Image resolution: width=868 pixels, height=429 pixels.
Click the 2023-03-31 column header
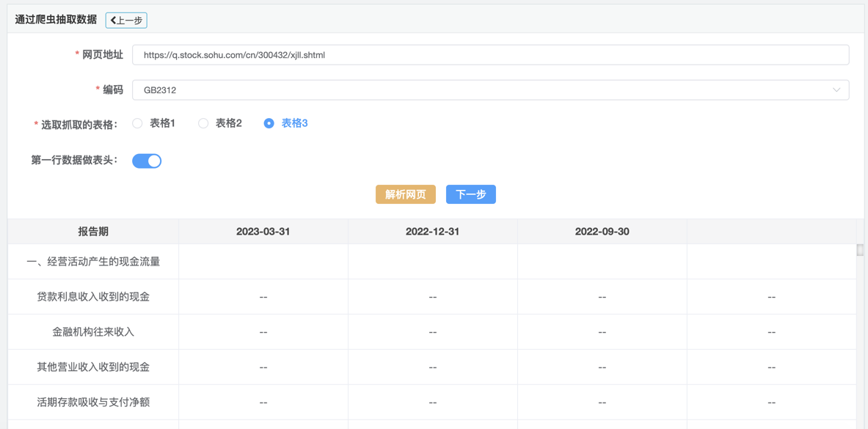pos(263,232)
